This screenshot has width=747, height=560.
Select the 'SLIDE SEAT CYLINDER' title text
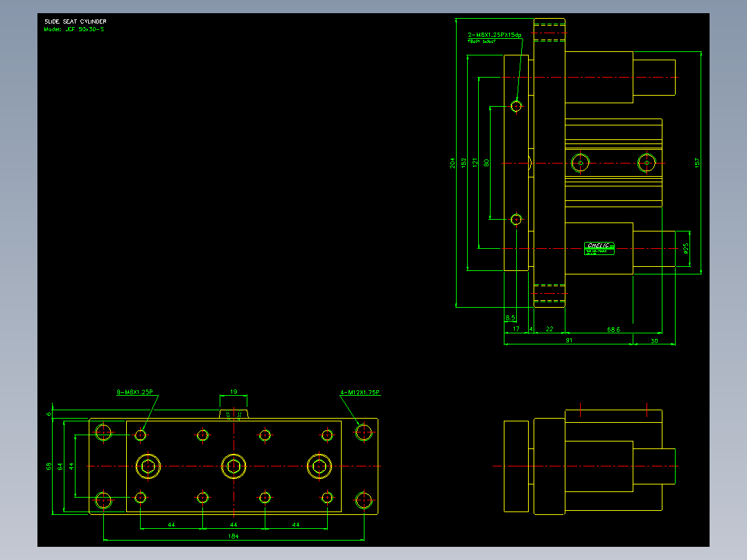click(x=76, y=21)
